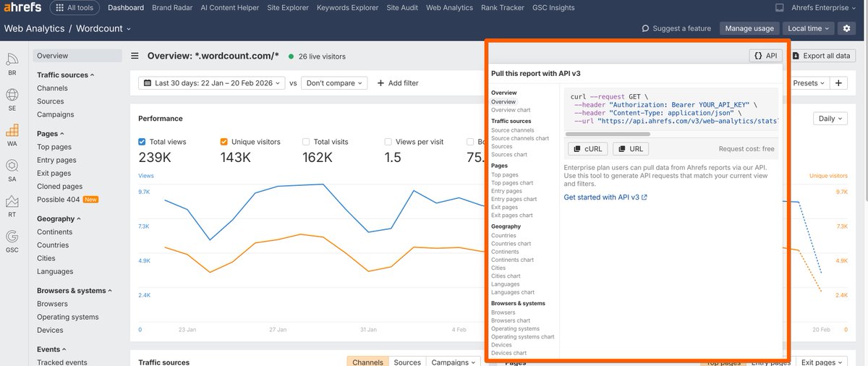Go to Dashboard in top menu
Image resolution: width=868 pixels, height=366 pixels.
pyautogui.click(x=126, y=8)
